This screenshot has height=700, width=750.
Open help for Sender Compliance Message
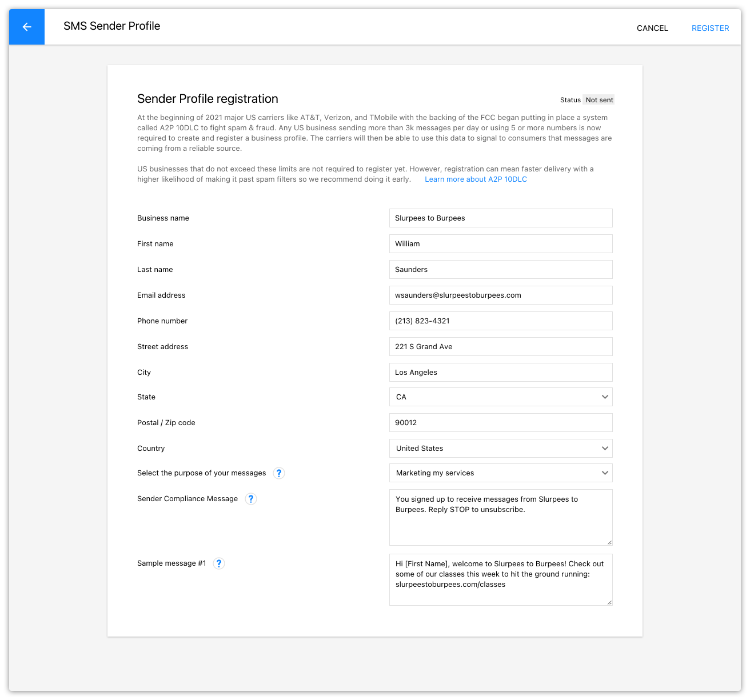[251, 499]
